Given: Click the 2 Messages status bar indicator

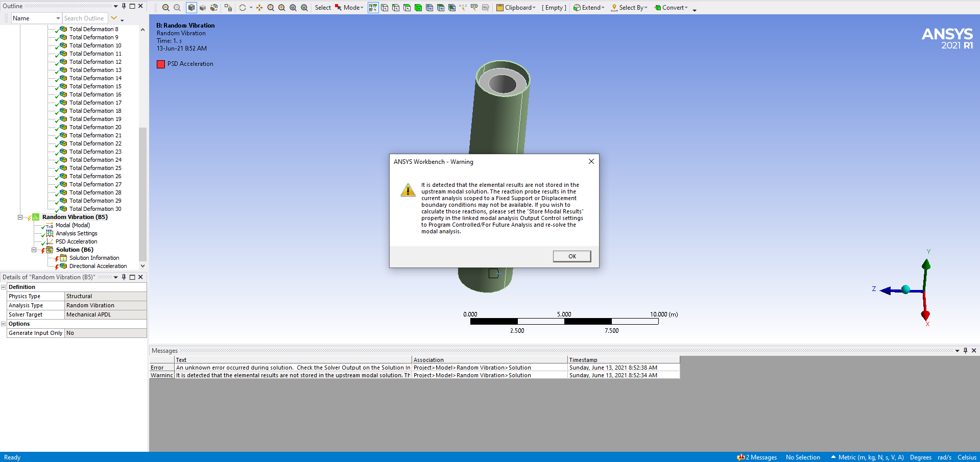Looking at the screenshot, I should (757, 457).
